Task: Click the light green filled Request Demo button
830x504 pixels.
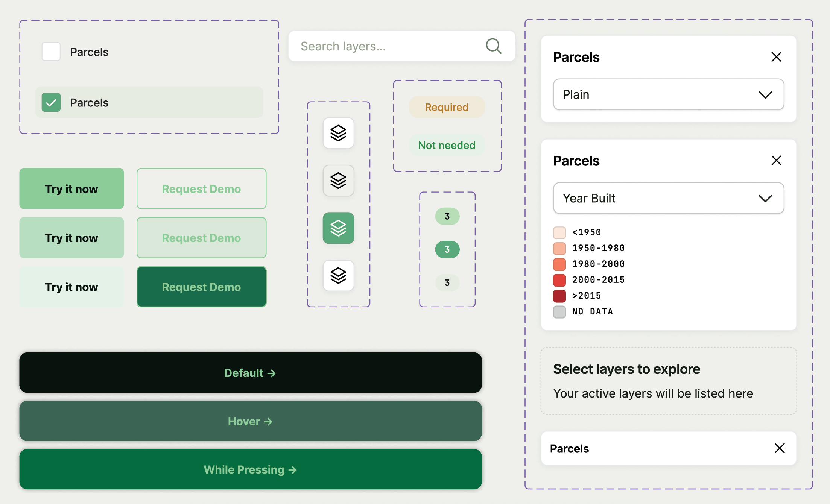Action: click(x=201, y=238)
